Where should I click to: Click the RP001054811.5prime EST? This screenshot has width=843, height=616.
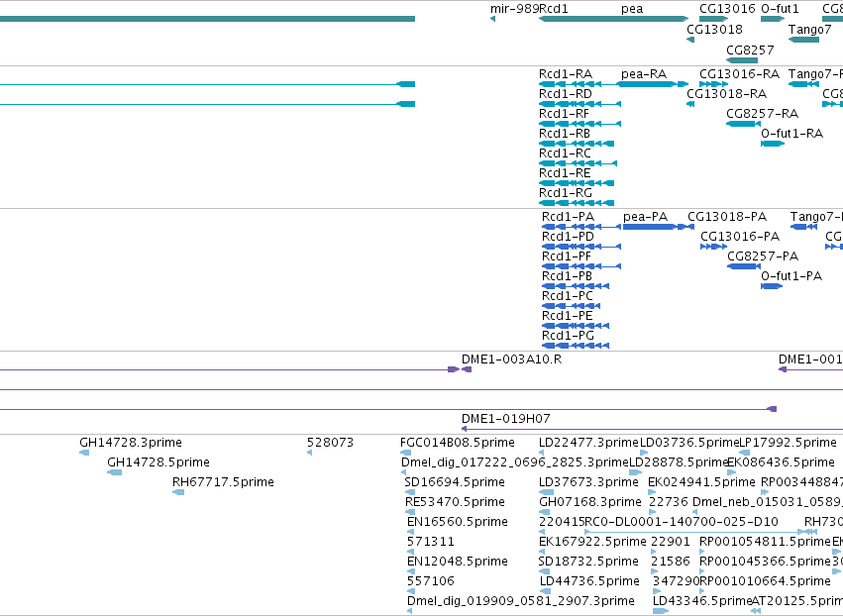click(x=702, y=552)
